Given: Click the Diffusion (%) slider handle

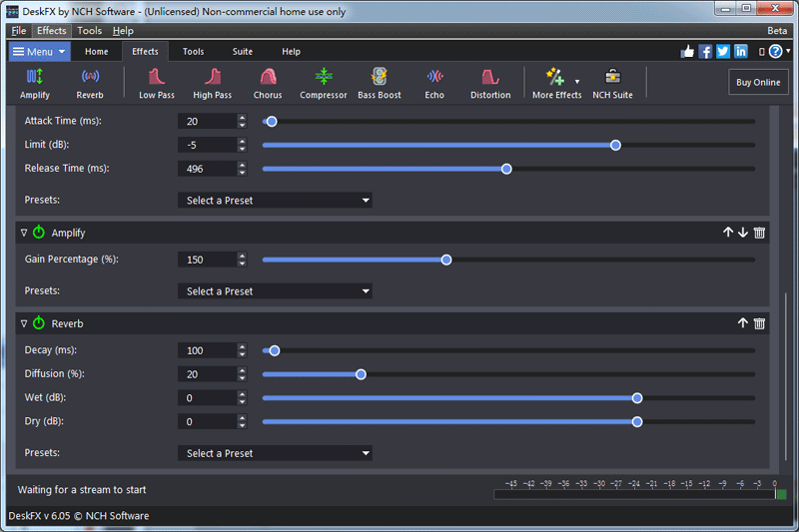Looking at the screenshot, I should 361,374.
